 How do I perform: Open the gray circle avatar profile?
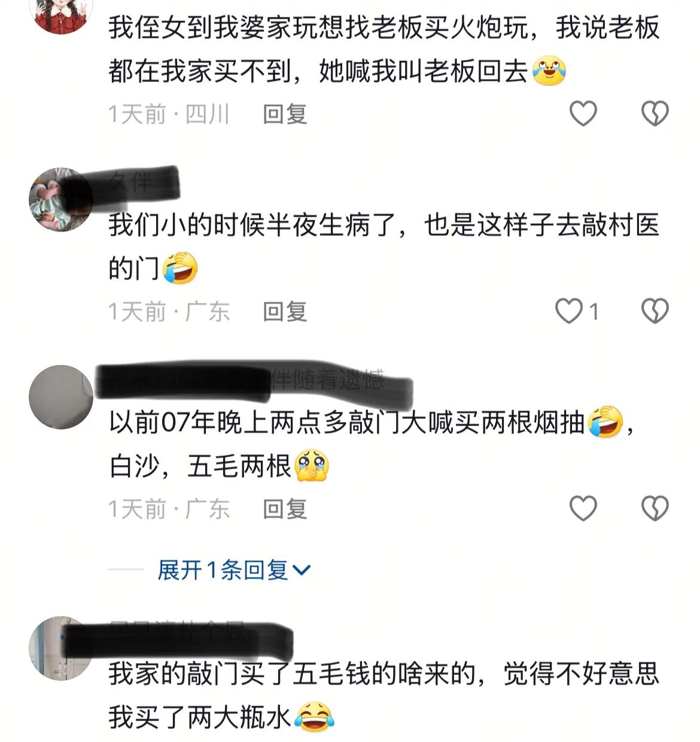tap(61, 397)
